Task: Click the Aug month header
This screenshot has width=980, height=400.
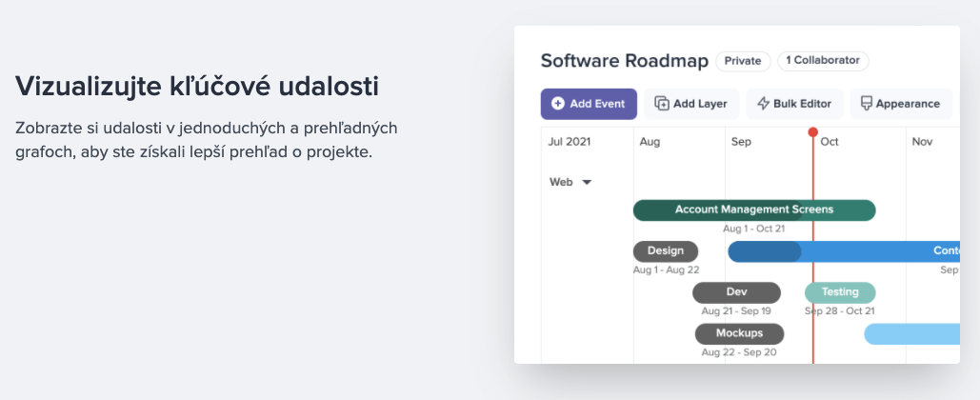Action: coord(650,142)
